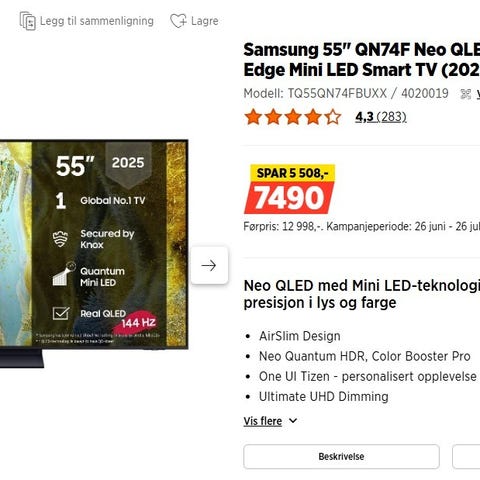Click the first orange rating star
This screenshot has width=480, height=480.
coord(253,117)
